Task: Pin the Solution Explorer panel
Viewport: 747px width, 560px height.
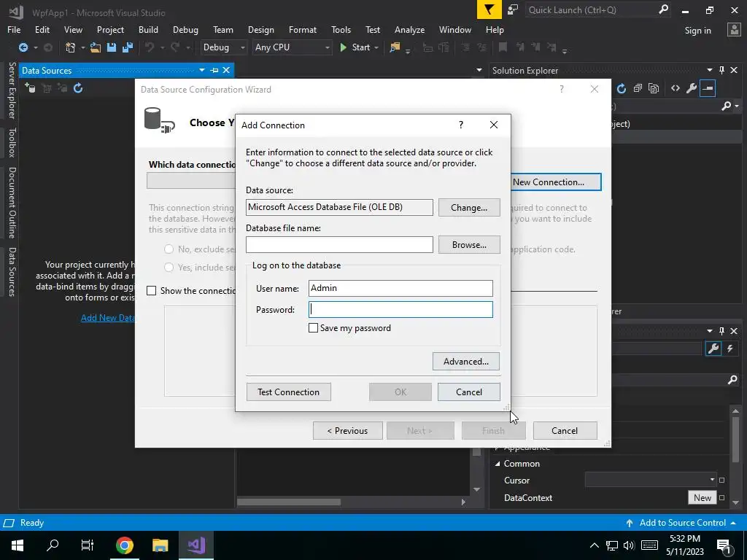Action: tap(721, 71)
